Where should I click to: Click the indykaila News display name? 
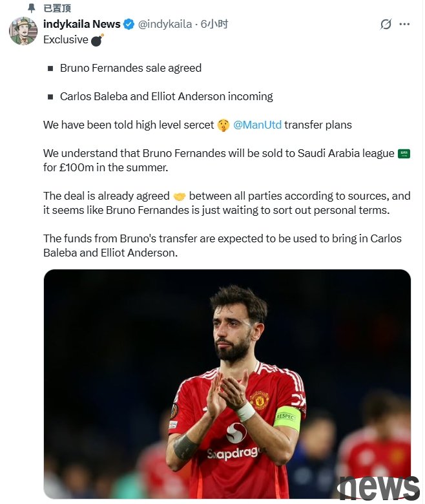pyautogui.click(x=81, y=24)
